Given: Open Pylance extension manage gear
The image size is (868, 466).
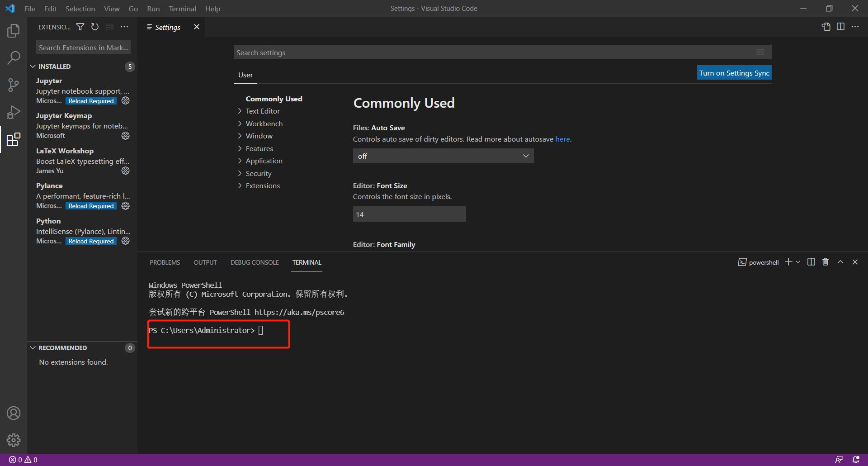Looking at the screenshot, I should coord(126,206).
